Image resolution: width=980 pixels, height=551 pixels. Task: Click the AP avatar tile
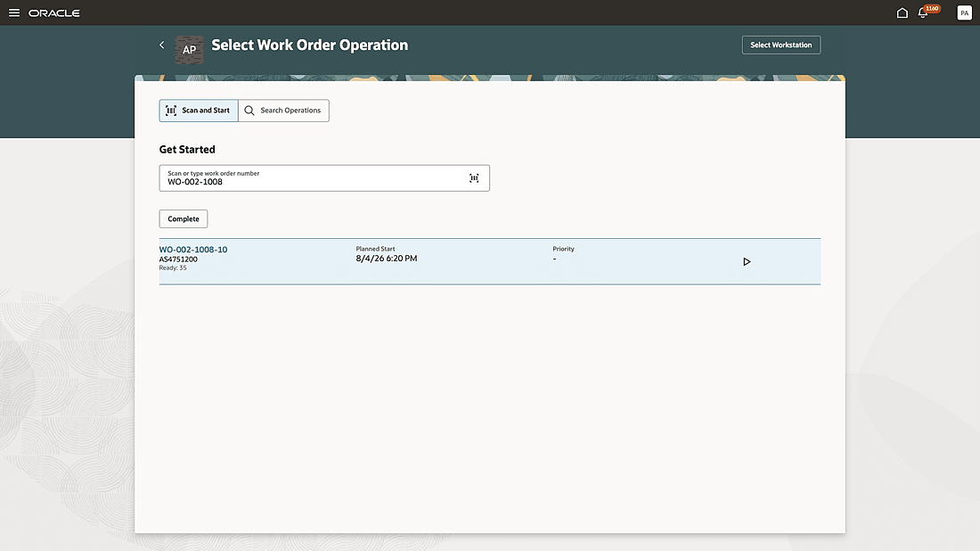190,50
